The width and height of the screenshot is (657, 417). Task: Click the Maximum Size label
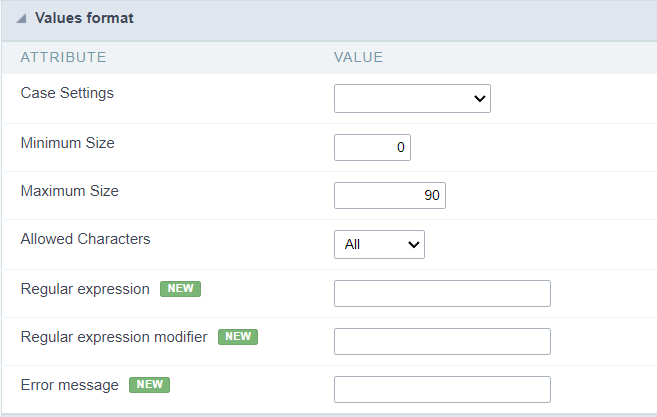tap(69, 190)
